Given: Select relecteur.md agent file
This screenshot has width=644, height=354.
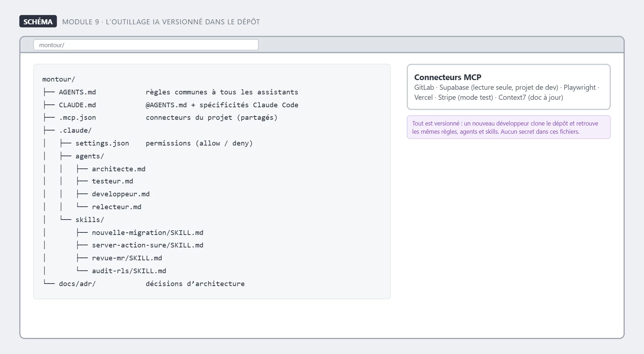Looking at the screenshot, I should click(116, 207).
